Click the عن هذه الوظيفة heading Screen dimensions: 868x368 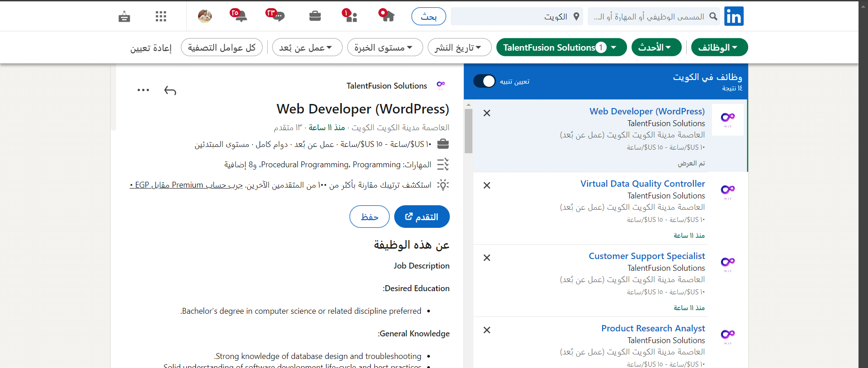(x=411, y=245)
